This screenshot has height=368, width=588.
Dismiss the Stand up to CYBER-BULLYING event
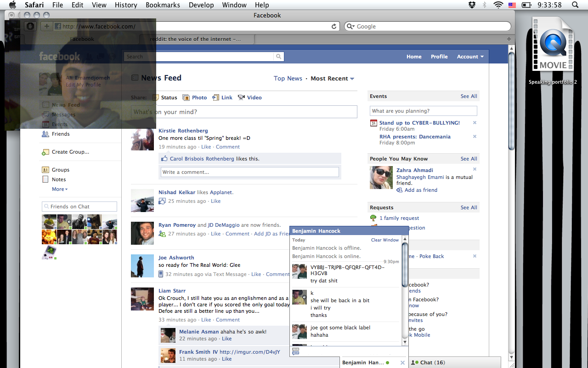click(x=475, y=123)
